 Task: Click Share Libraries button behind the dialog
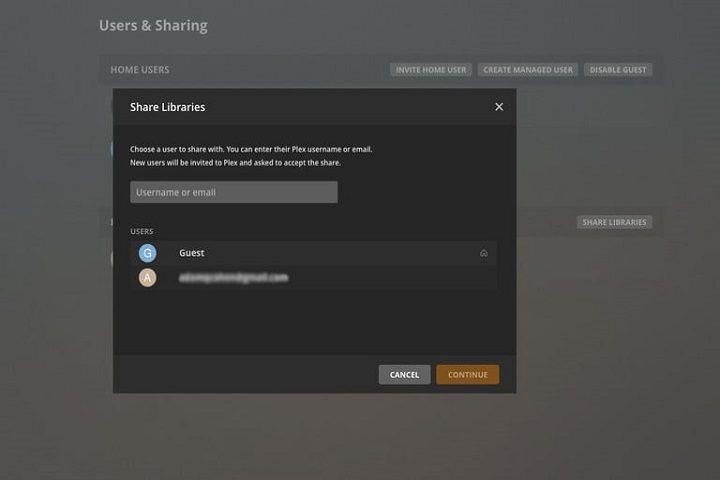[x=614, y=222]
